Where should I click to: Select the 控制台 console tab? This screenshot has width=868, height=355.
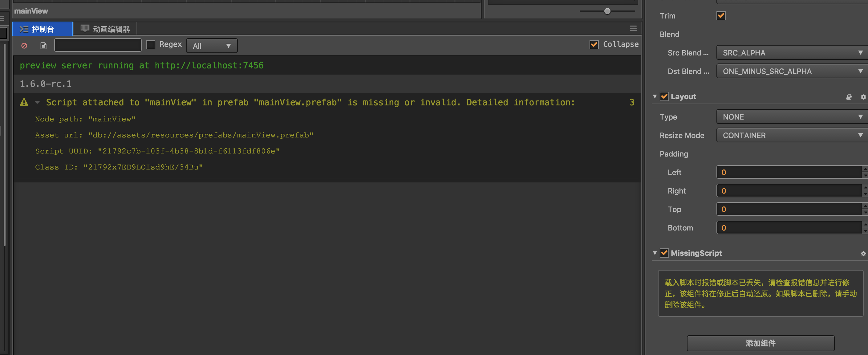pyautogui.click(x=43, y=29)
